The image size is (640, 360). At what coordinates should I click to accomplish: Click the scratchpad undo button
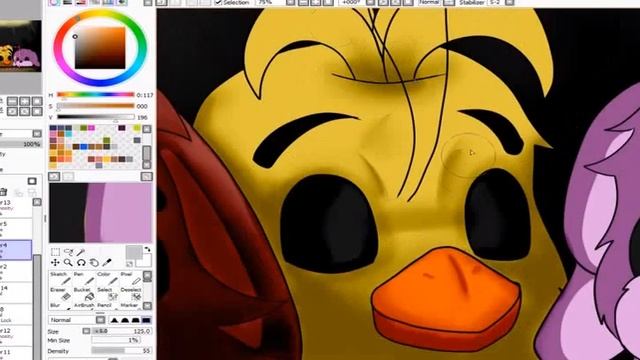pyautogui.click(x=54, y=176)
